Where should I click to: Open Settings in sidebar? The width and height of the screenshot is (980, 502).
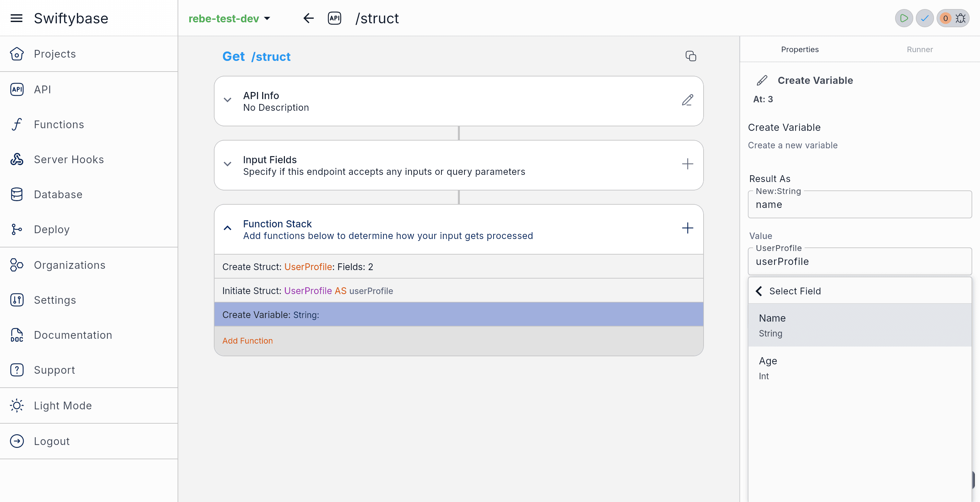coord(55,300)
